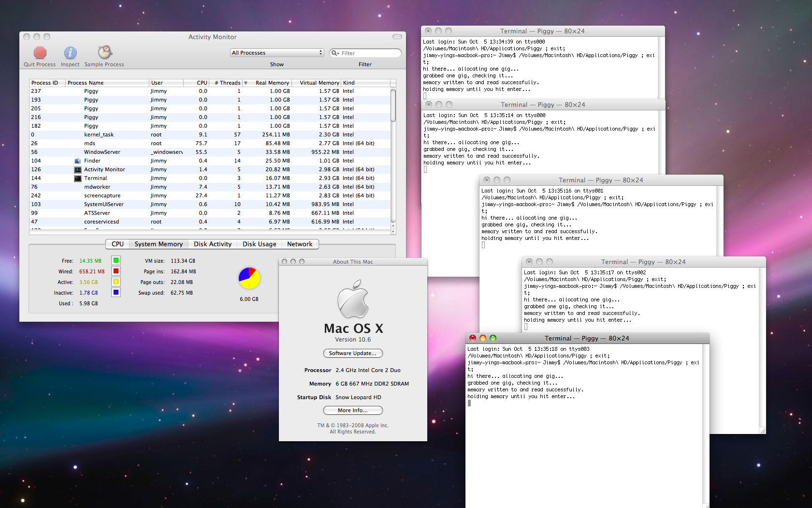Image resolution: width=812 pixels, height=508 pixels.
Task: Select Piggy process with ID 216
Action: pos(210,117)
